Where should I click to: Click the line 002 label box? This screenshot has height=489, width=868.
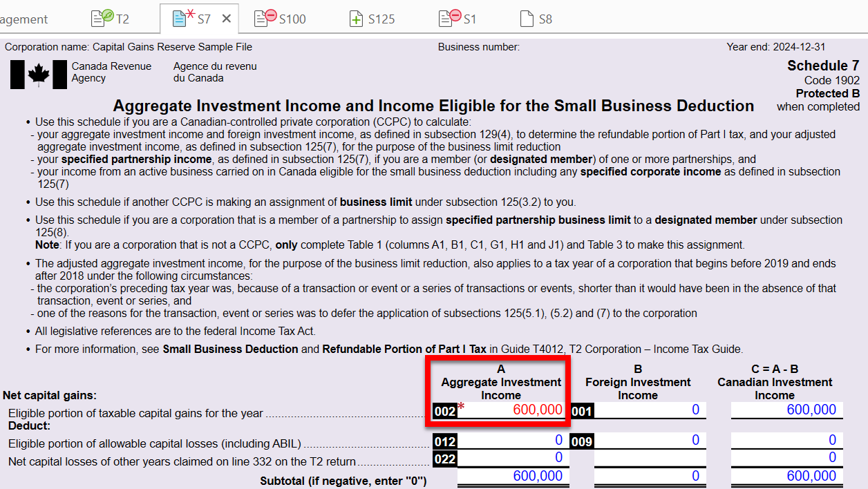click(445, 412)
